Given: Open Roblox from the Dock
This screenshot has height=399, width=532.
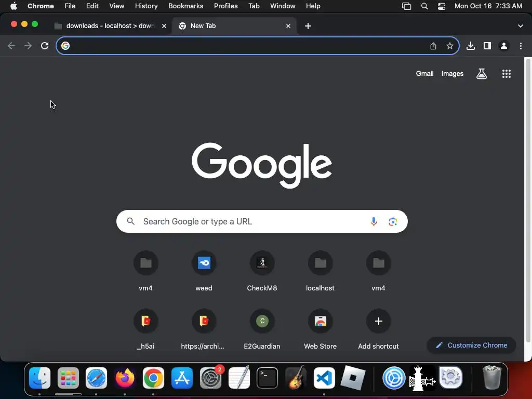Looking at the screenshot, I should pos(353,378).
